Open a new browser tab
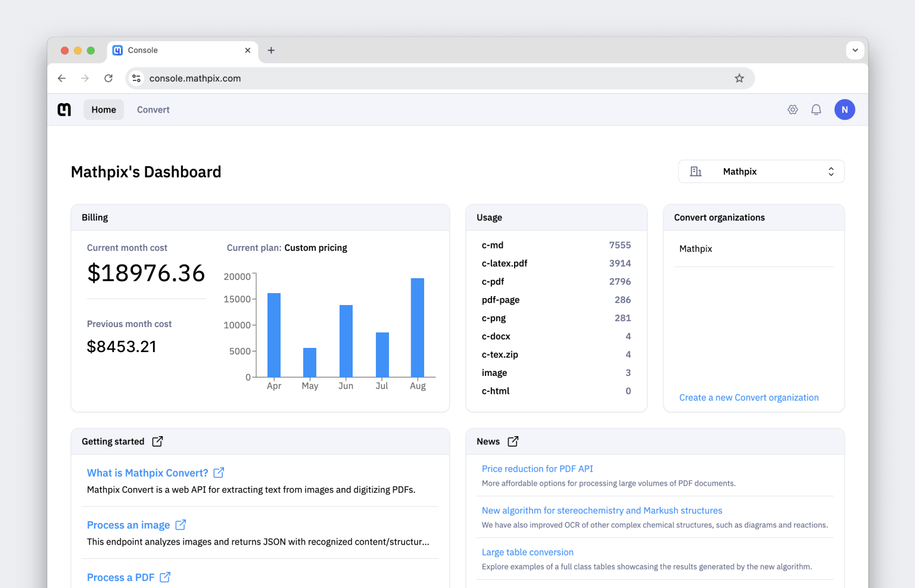This screenshot has width=915, height=588. (271, 50)
